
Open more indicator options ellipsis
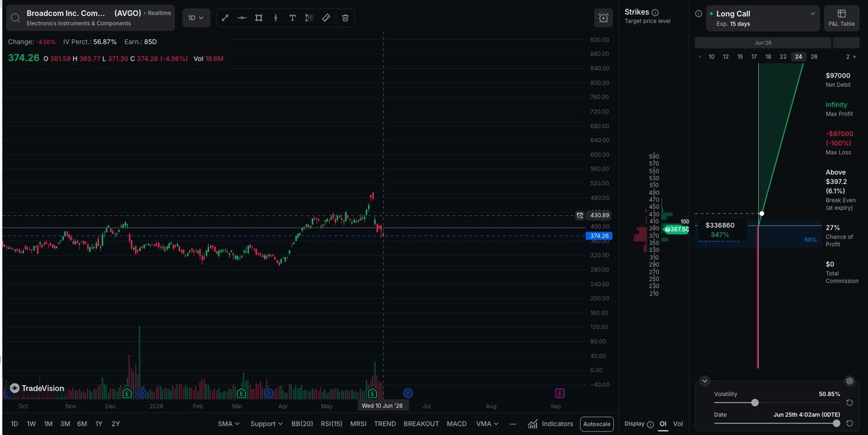513,424
